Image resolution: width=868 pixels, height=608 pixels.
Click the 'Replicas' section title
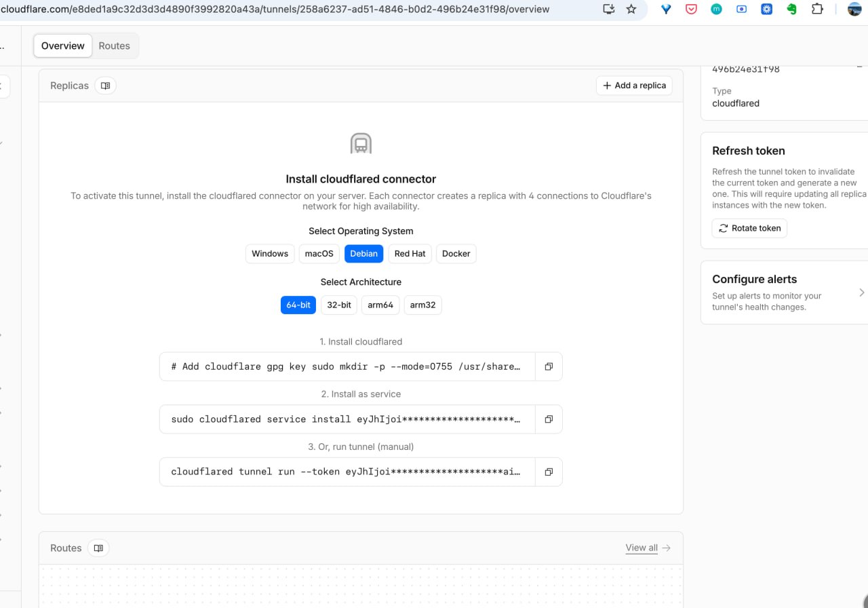69,85
